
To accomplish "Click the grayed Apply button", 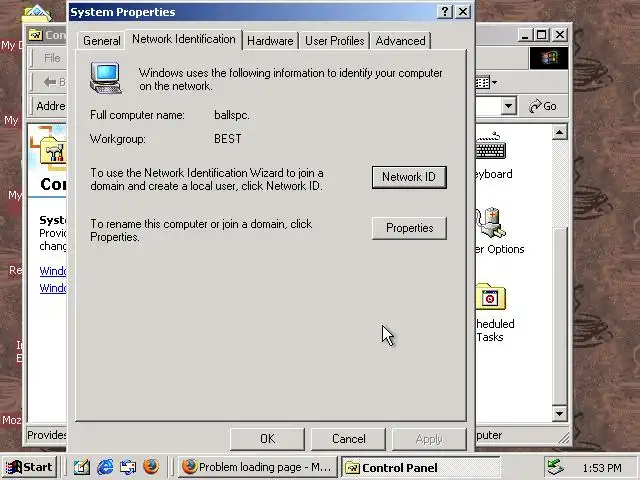I will coord(429,439).
